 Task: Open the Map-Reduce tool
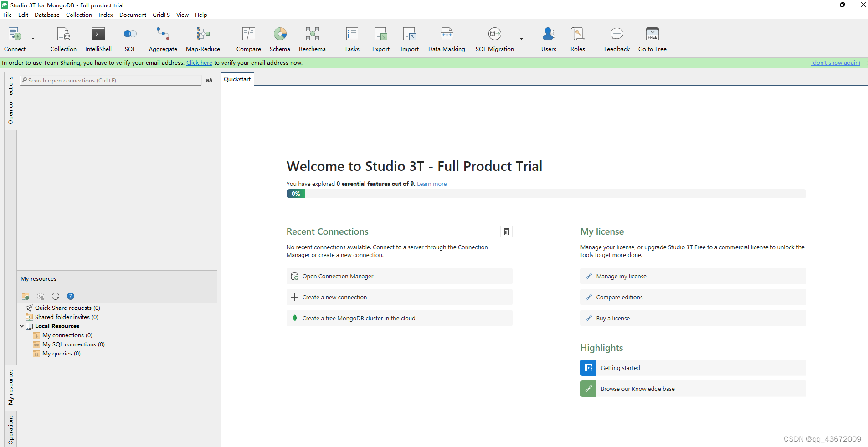pos(203,39)
